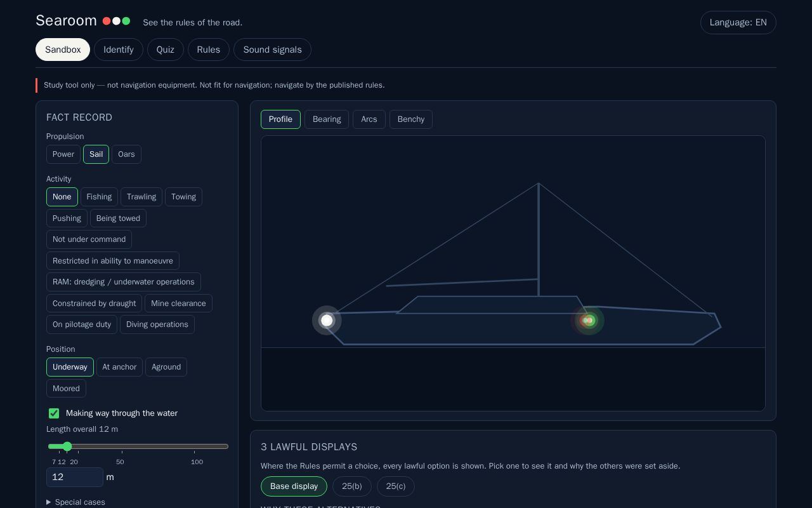Click the Length overall slider track

coord(138,446)
